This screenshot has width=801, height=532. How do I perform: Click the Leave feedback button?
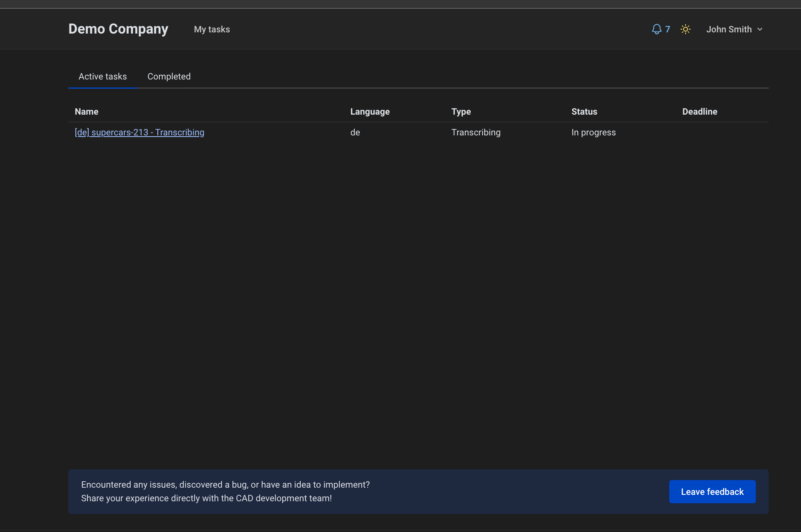coord(712,492)
